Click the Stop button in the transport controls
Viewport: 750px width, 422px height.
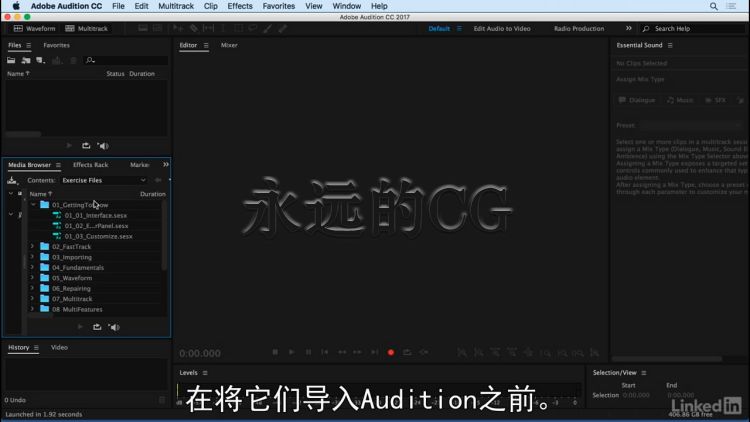pos(275,352)
